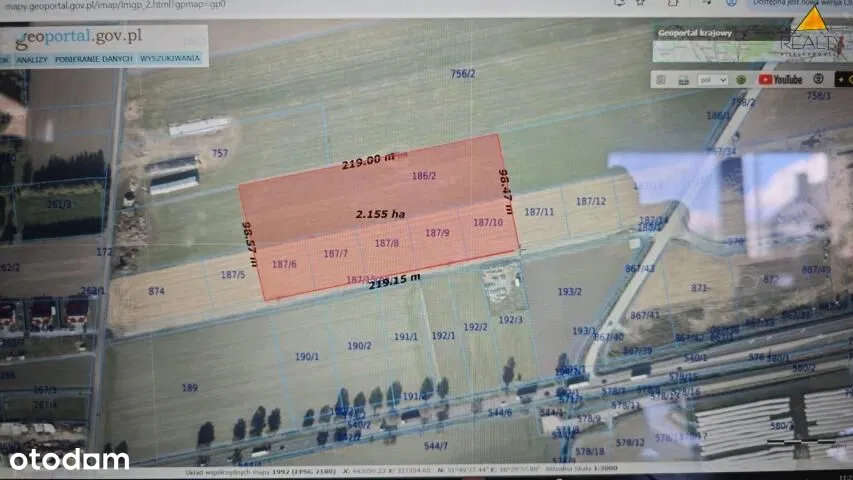This screenshot has height=480, width=853.
Task: Click the first icon left of print
Action: (662, 79)
